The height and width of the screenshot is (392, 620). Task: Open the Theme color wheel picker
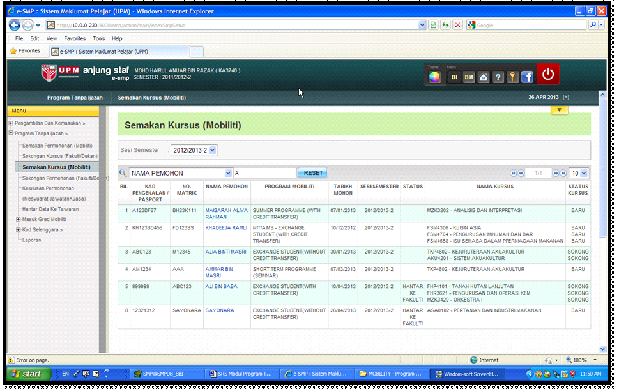(434, 77)
